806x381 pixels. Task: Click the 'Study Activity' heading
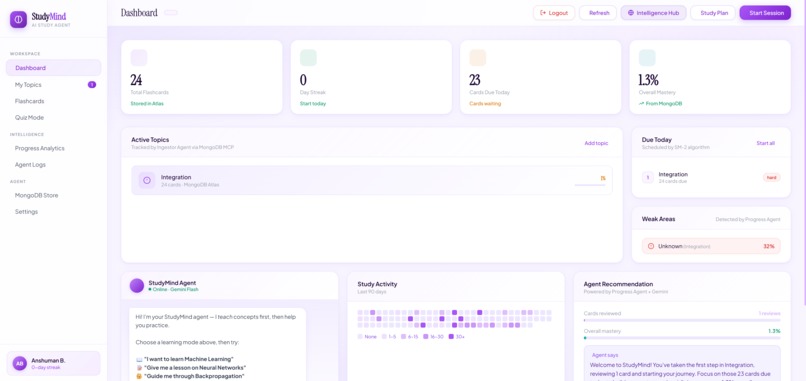pos(377,284)
